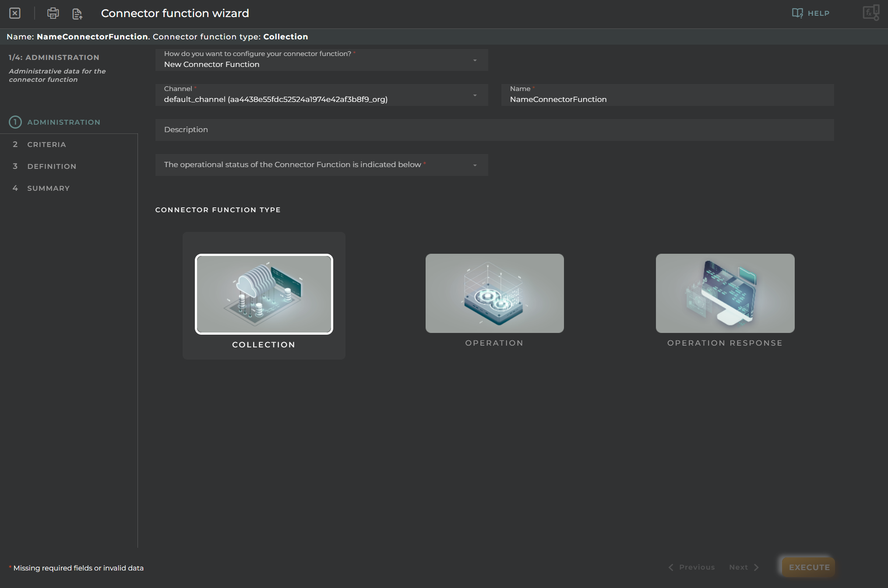888x588 pixels.
Task: Click the Channel dropdown arrow
Action: (x=475, y=95)
